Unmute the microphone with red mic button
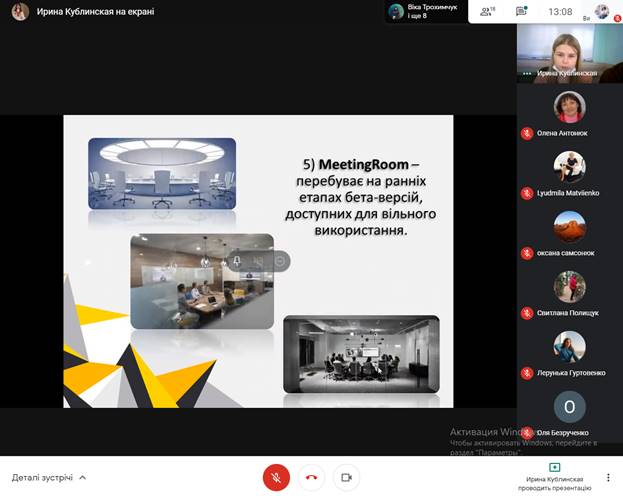 click(x=276, y=477)
